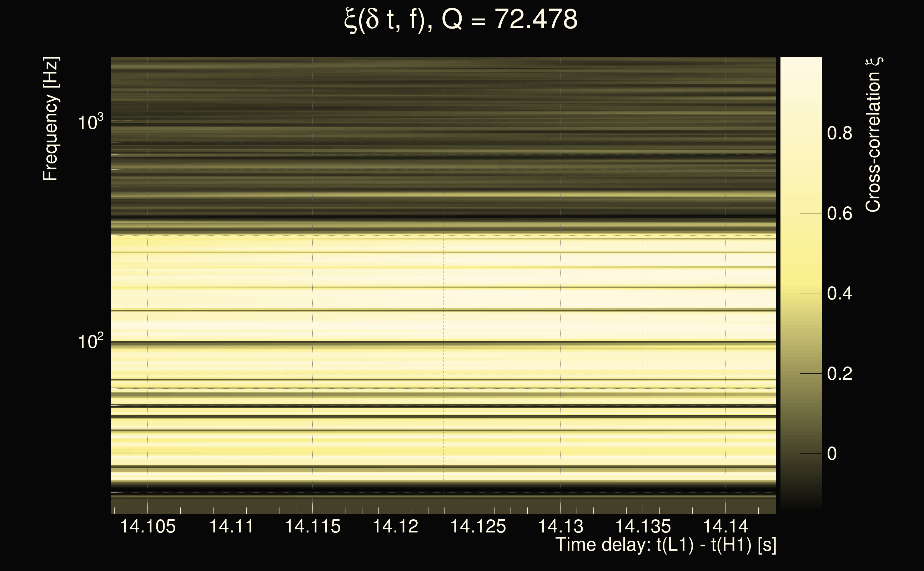Click the 0.8 value on color scale
This screenshot has width=924, height=571.
tap(839, 133)
